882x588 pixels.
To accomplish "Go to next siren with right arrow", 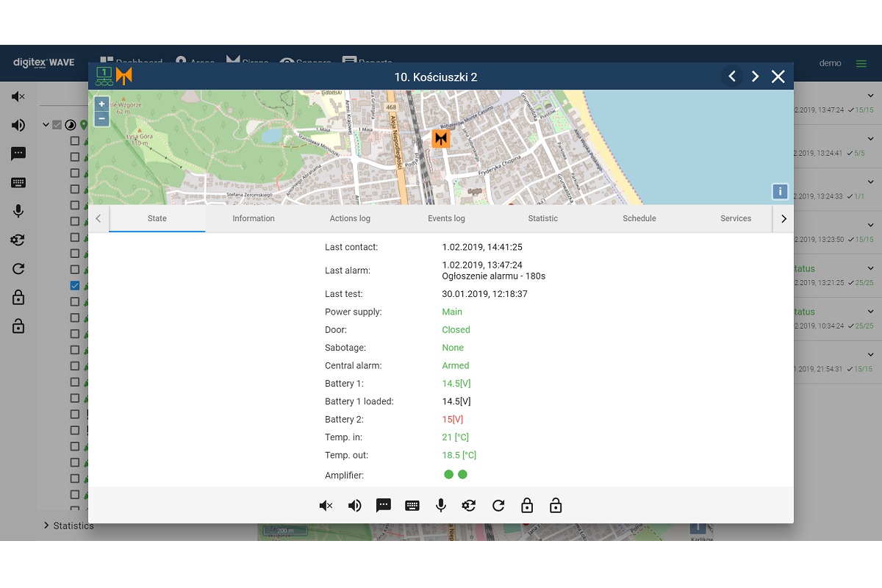I will (x=755, y=76).
